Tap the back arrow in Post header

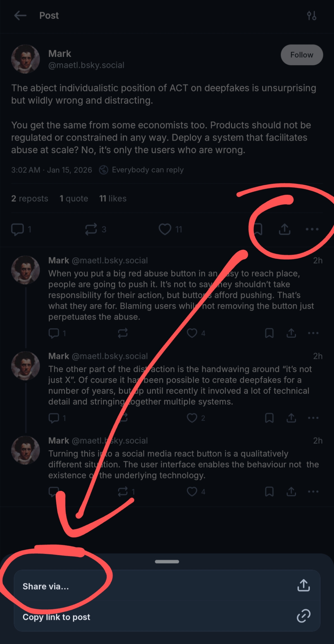20,15
